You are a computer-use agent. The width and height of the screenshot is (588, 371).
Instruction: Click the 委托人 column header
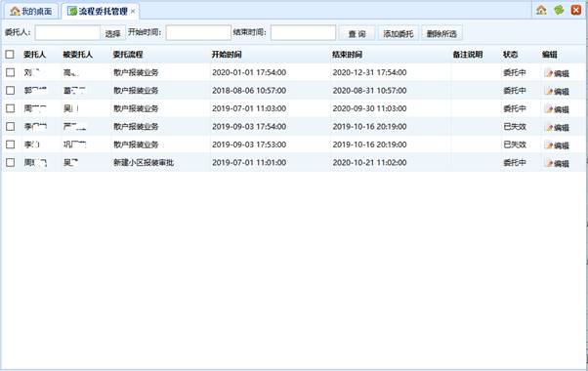[x=34, y=55]
